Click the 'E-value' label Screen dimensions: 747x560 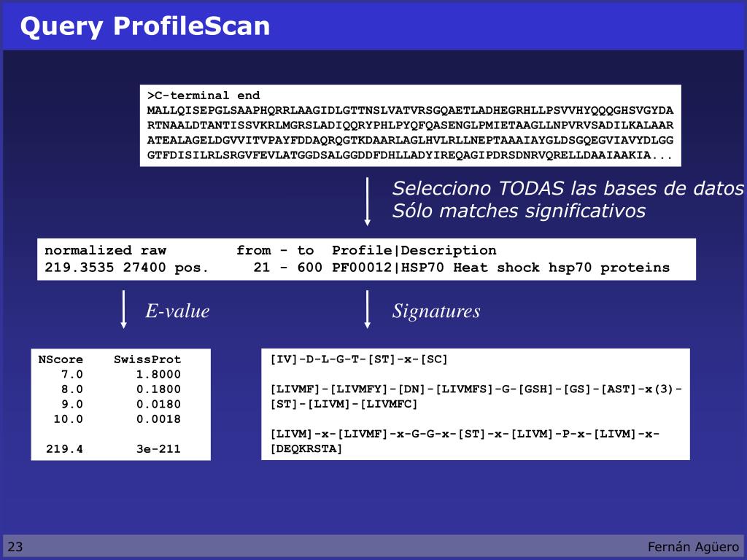[177, 311]
